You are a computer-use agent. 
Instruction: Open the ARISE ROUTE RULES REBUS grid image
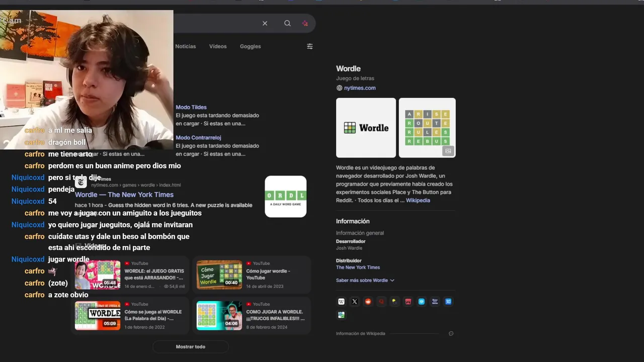point(427,128)
